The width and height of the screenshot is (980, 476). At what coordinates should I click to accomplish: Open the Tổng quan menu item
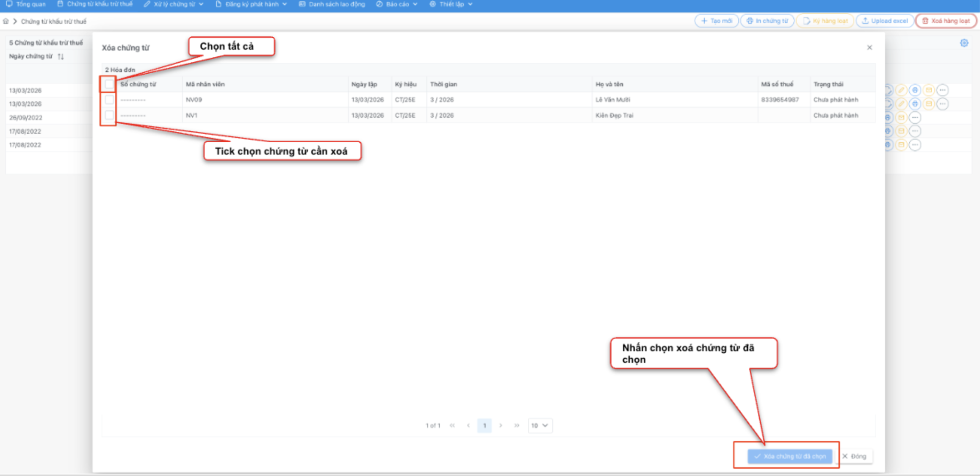click(x=26, y=4)
